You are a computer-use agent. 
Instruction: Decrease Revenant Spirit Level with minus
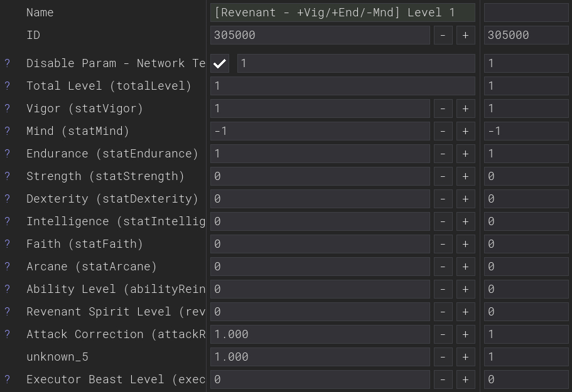(443, 312)
